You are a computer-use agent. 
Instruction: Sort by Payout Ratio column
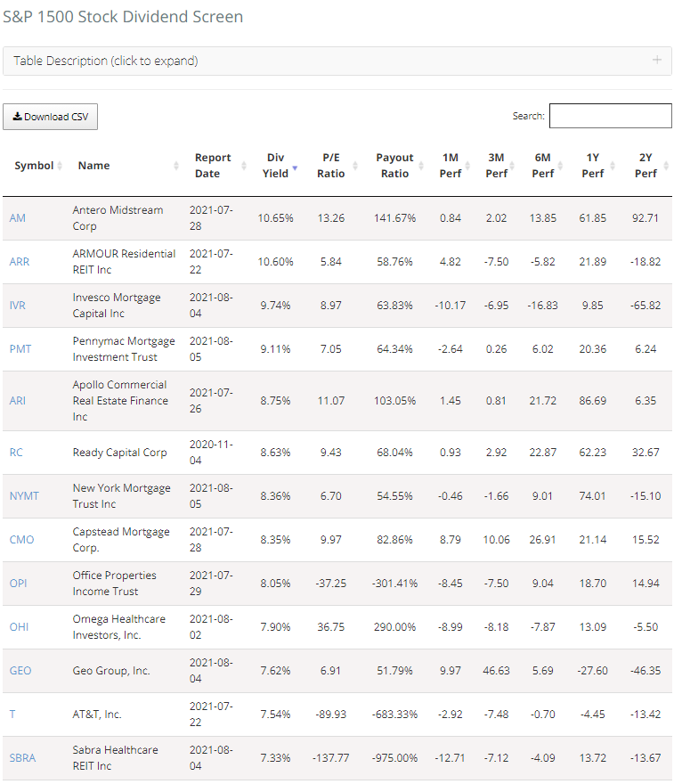pyautogui.click(x=394, y=166)
